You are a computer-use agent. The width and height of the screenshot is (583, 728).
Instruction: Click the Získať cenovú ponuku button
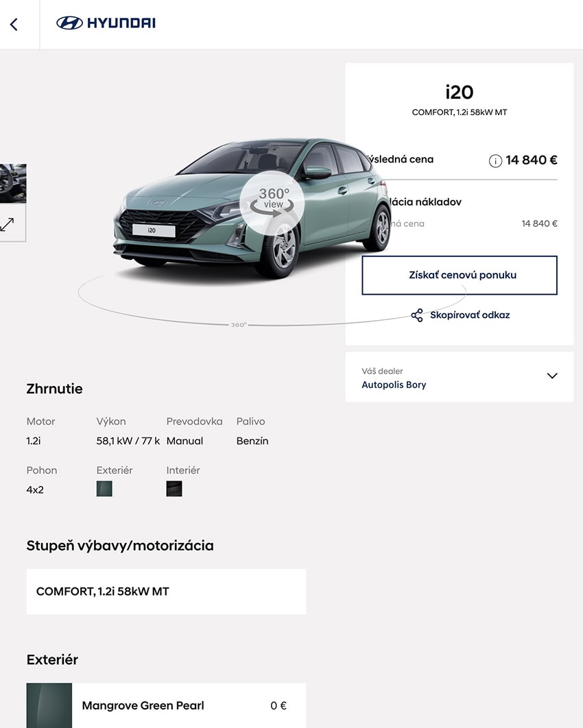point(460,275)
